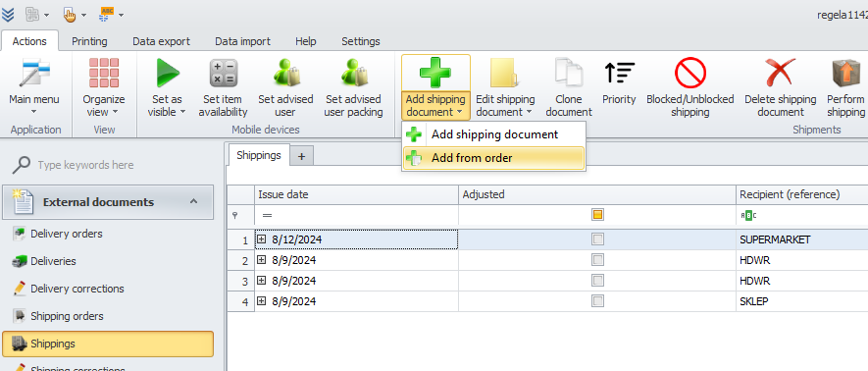Click the Blocked/Unblocked shipping icon

[690, 73]
